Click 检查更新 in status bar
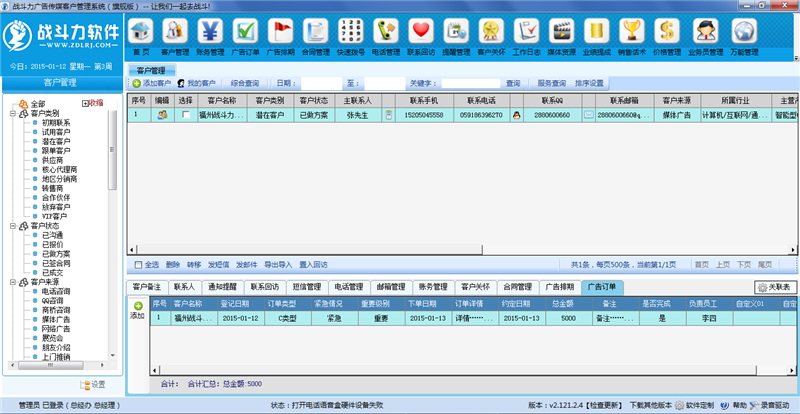Image resolution: width=800 pixels, height=414 pixels. (x=605, y=405)
